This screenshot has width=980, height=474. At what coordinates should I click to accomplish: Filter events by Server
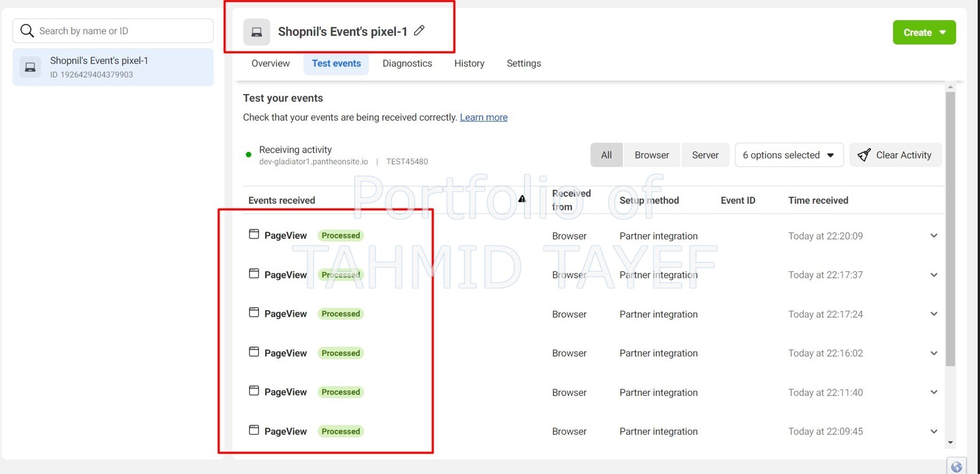(705, 155)
